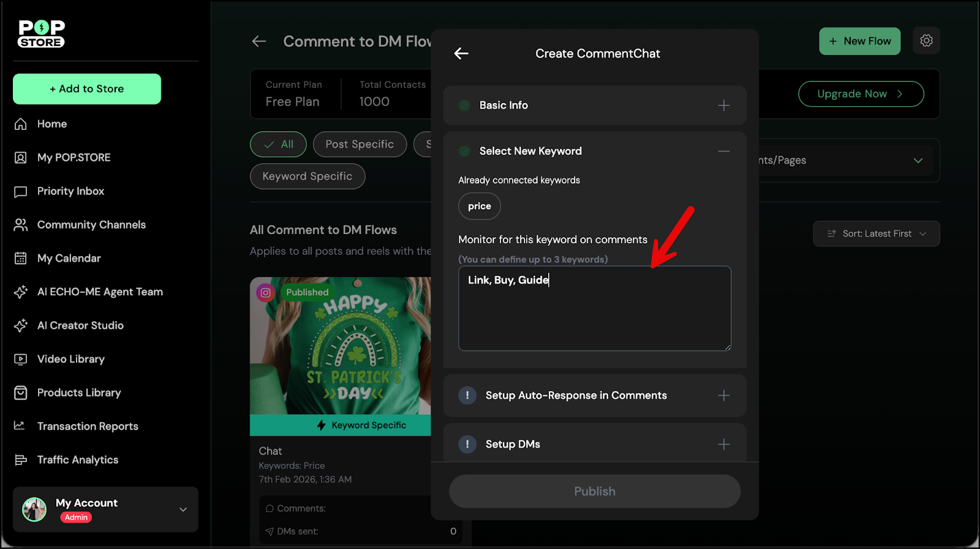This screenshot has height=549, width=980.
Task: Toggle the Post Specific filter
Action: pyautogui.click(x=360, y=145)
